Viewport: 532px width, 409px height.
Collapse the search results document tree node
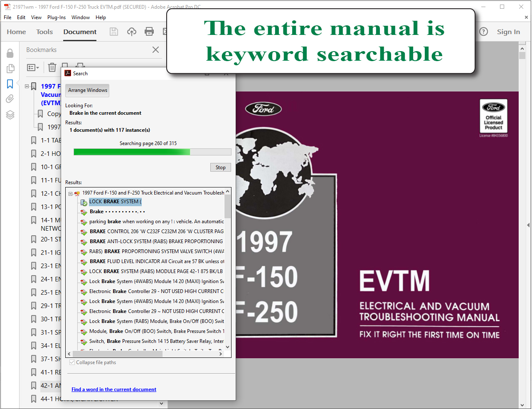[71, 193]
